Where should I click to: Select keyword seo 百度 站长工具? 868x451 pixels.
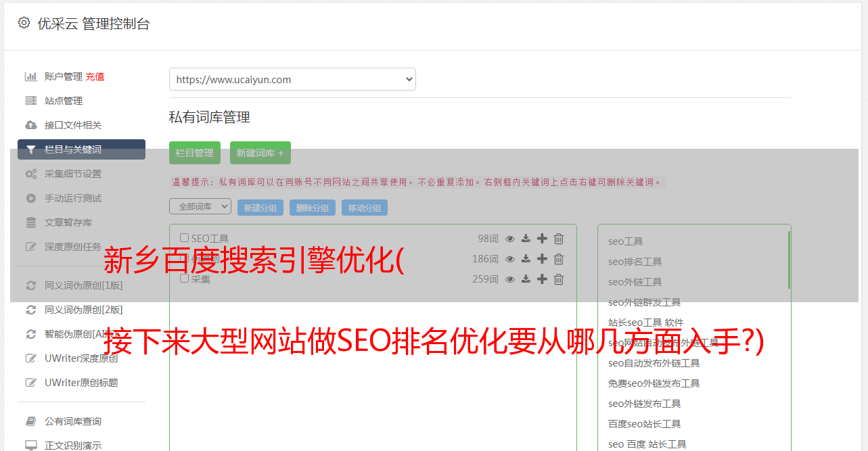[x=647, y=444]
